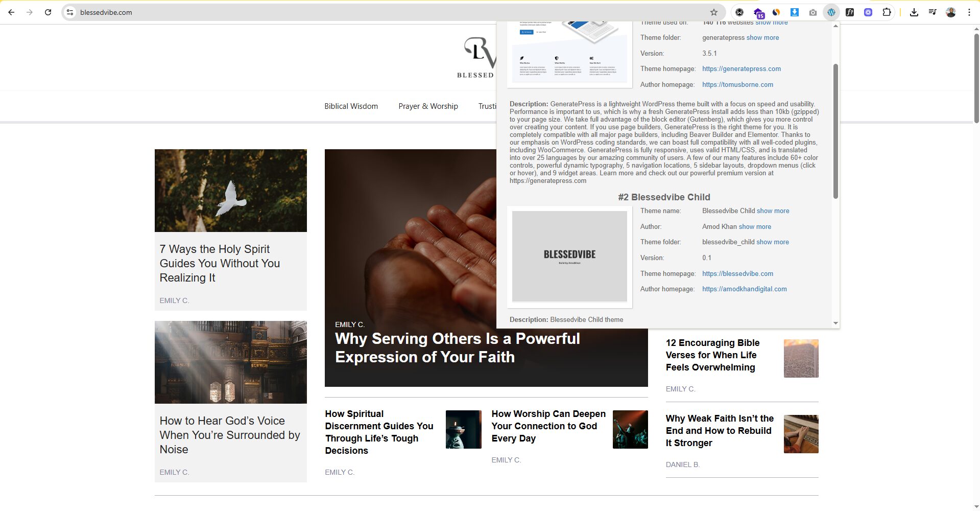980x511 pixels.
Task: Open the Blessedvibe Child theme screenshot thumbnail
Action: coord(569,257)
